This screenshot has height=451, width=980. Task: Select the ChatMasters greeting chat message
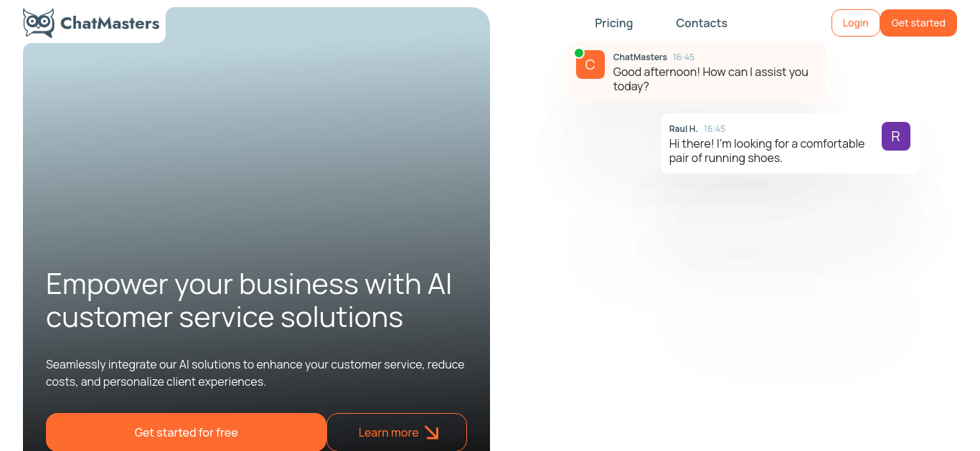pos(711,79)
